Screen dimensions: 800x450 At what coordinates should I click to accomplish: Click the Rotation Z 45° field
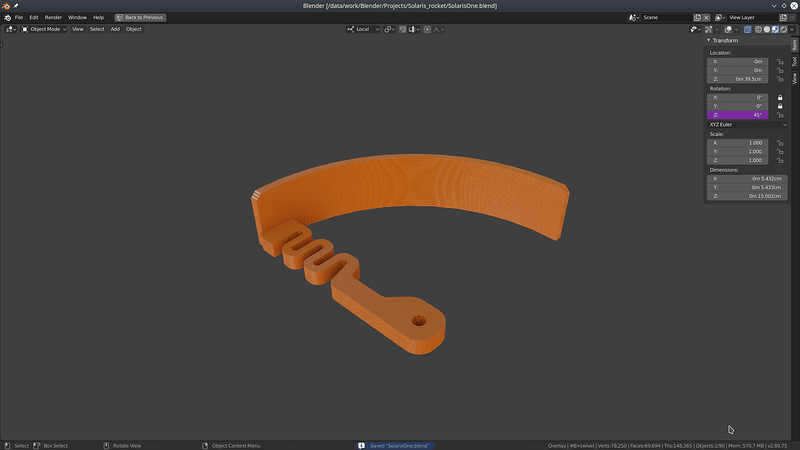coord(738,115)
